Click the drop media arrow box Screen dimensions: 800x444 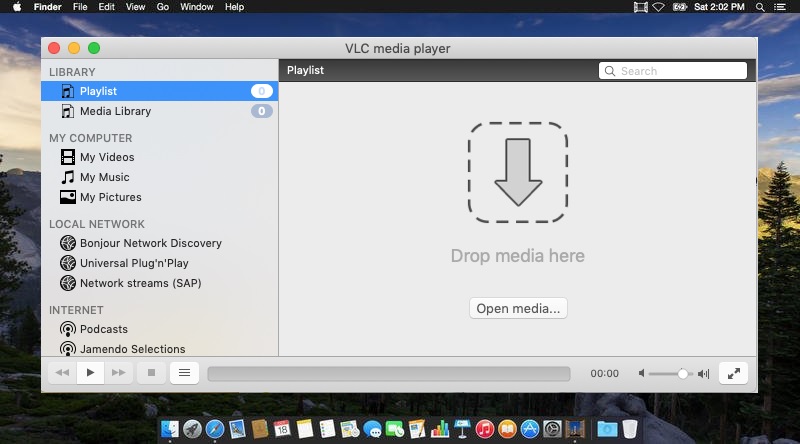pos(518,172)
